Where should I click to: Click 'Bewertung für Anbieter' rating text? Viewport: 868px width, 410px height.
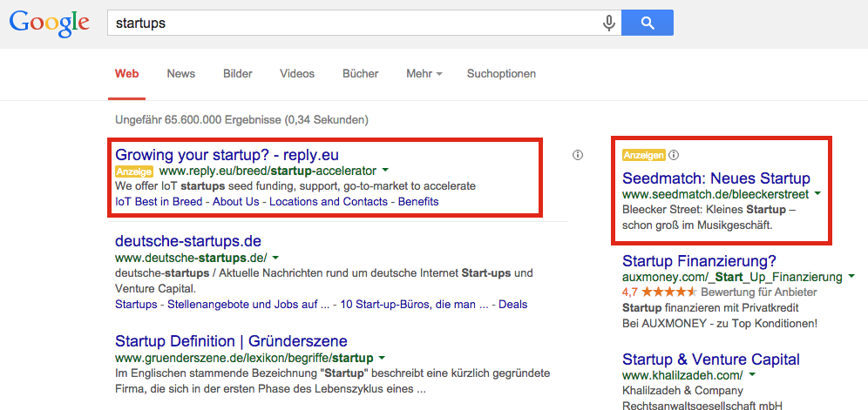[759, 292]
